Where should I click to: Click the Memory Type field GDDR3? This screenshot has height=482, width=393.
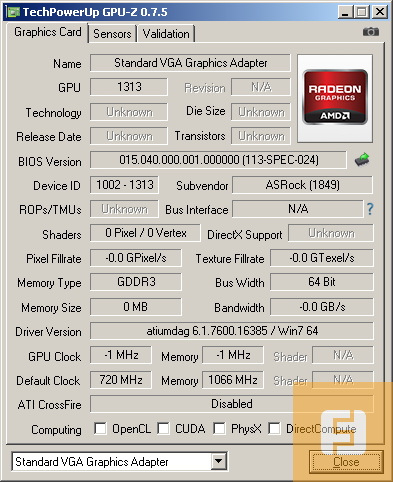[x=136, y=282]
